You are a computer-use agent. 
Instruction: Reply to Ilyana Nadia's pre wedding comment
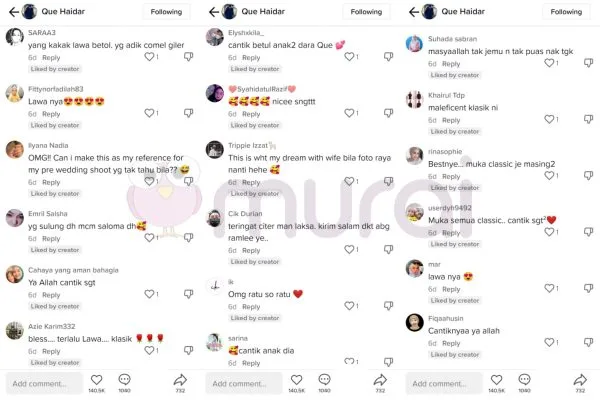[51, 182]
